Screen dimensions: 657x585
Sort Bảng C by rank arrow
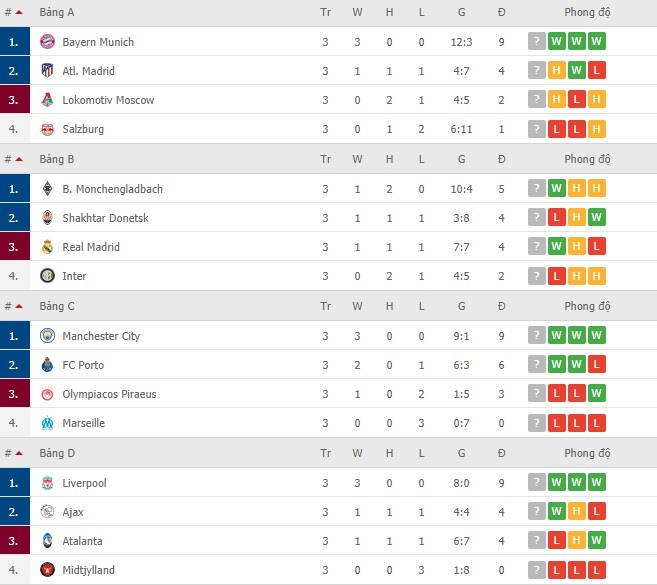(19, 306)
